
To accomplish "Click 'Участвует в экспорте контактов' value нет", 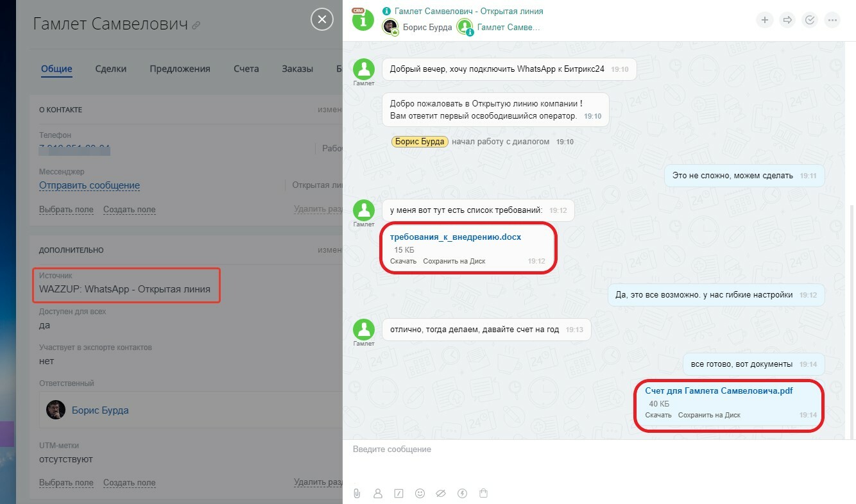I will click(x=46, y=361).
